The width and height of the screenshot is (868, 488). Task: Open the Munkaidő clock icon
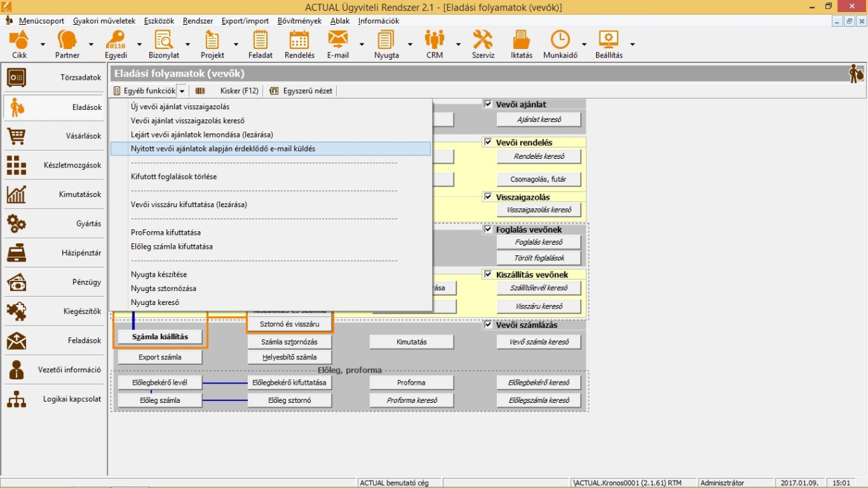click(560, 41)
